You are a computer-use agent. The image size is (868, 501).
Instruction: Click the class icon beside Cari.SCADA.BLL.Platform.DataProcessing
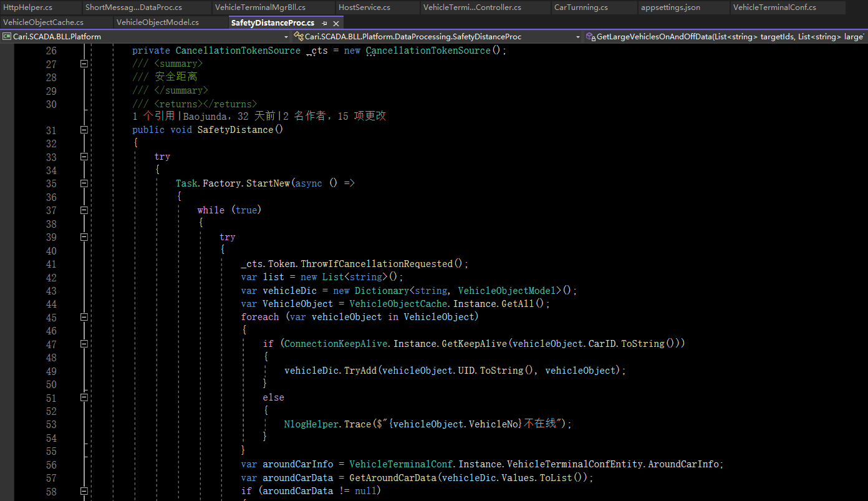coord(299,37)
